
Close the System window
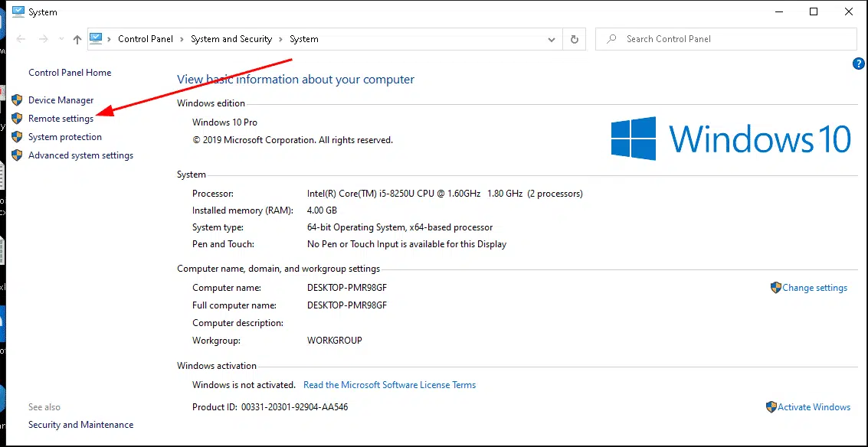(x=849, y=11)
